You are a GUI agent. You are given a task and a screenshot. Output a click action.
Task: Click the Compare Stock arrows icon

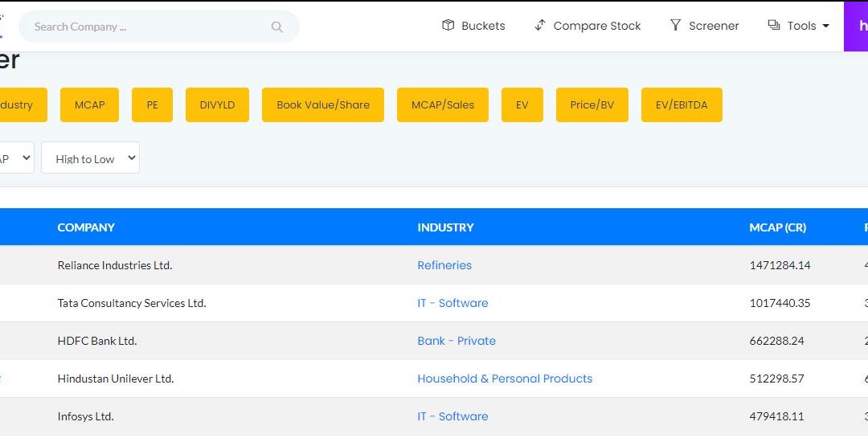pos(540,25)
